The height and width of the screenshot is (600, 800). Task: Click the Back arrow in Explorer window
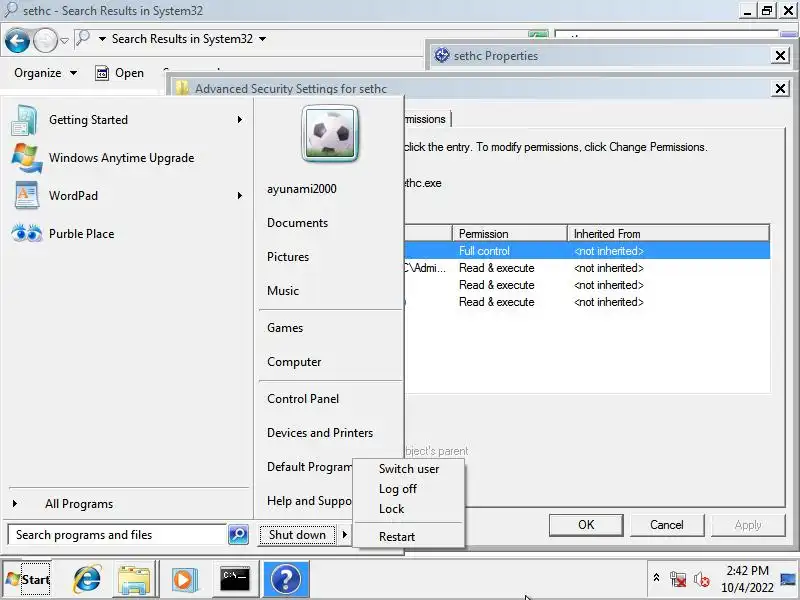[x=17, y=40]
